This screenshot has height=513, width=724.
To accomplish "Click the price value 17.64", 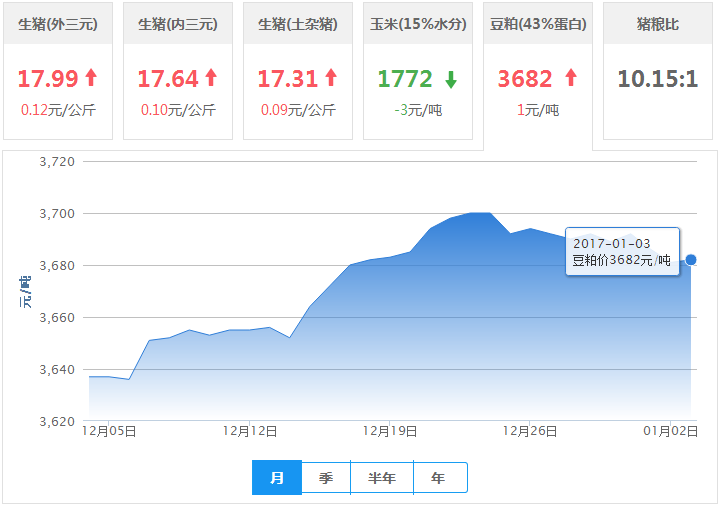I will coord(168,78).
